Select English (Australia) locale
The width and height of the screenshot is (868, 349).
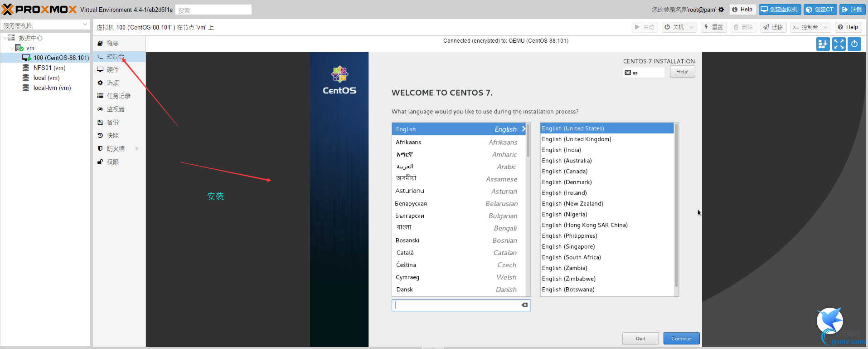click(607, 161)
